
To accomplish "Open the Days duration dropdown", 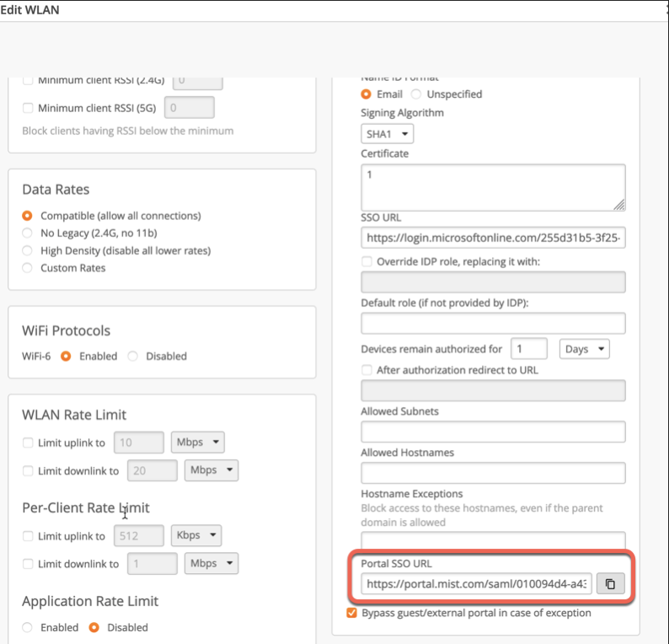I will [x=584, y=349].
